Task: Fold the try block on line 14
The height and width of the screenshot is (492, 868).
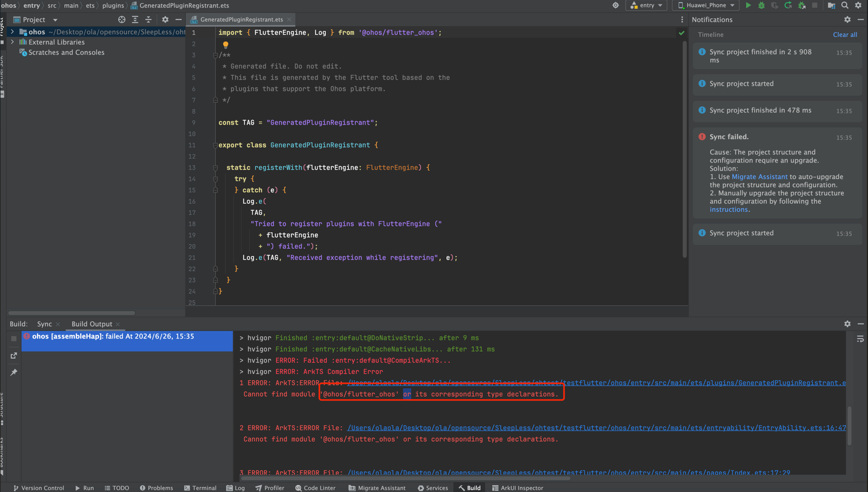Action: click(x=215, y=179)
